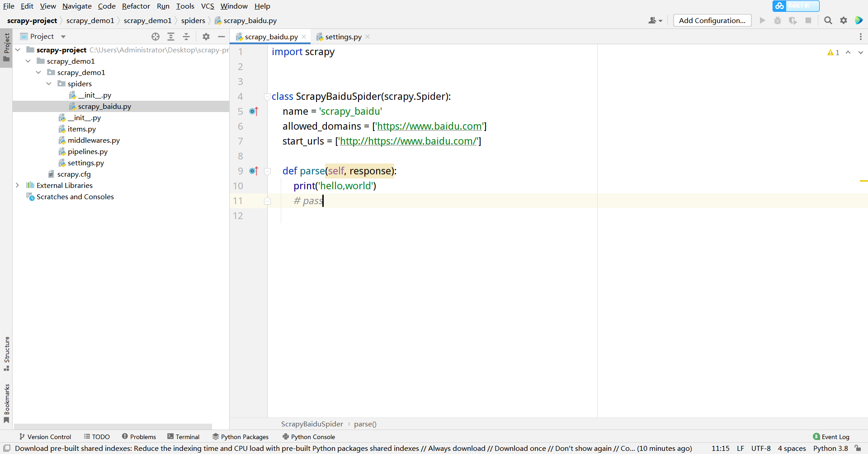Toggle tool window bars icon at bottom-left
Viewport: 868px width, 454px height.
(x=7, y=448)
